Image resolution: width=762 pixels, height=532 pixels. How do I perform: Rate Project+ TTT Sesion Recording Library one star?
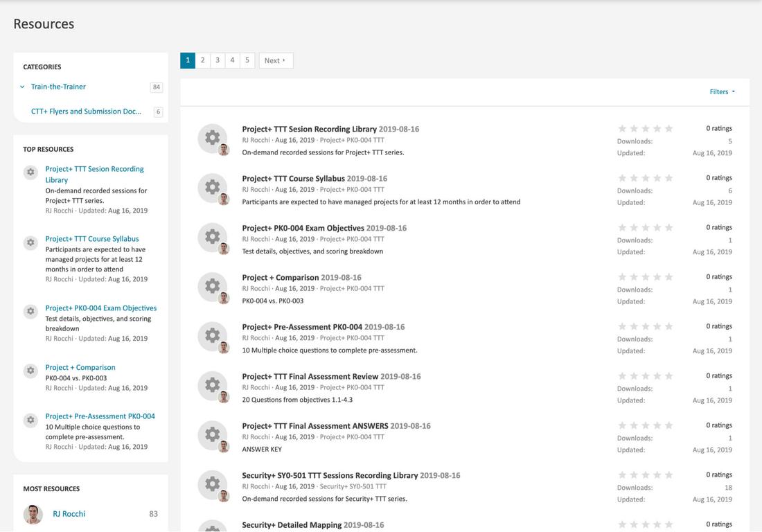click(x=622, y=127)
